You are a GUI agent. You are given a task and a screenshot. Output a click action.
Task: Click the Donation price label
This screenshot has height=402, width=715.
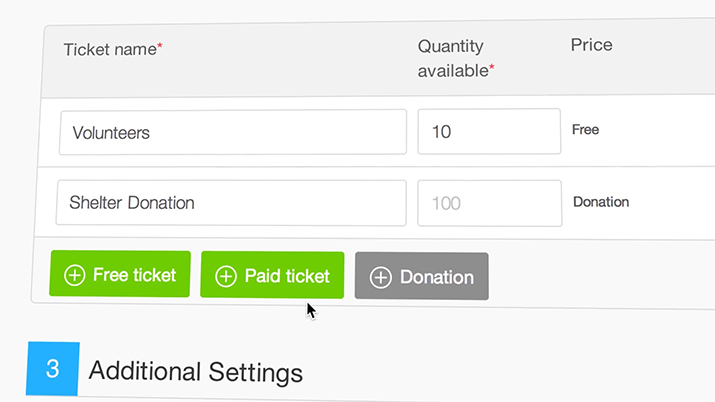pos(601,202)
